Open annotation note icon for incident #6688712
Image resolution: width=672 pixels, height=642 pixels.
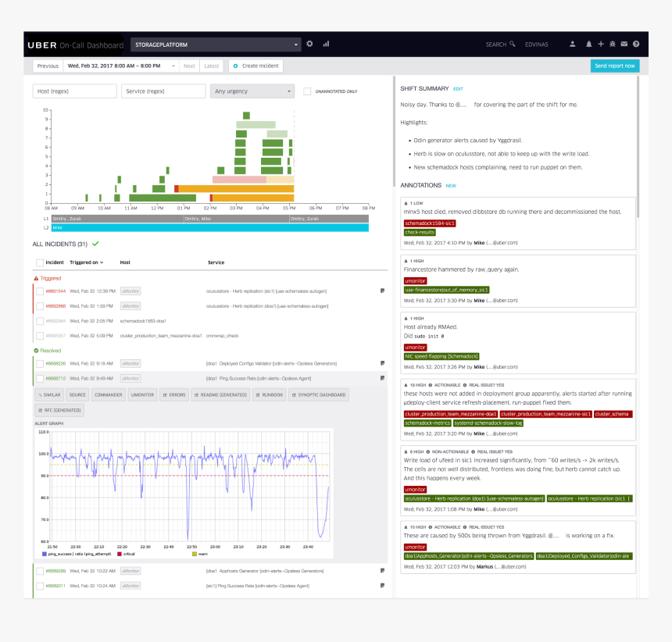(382, 378)
